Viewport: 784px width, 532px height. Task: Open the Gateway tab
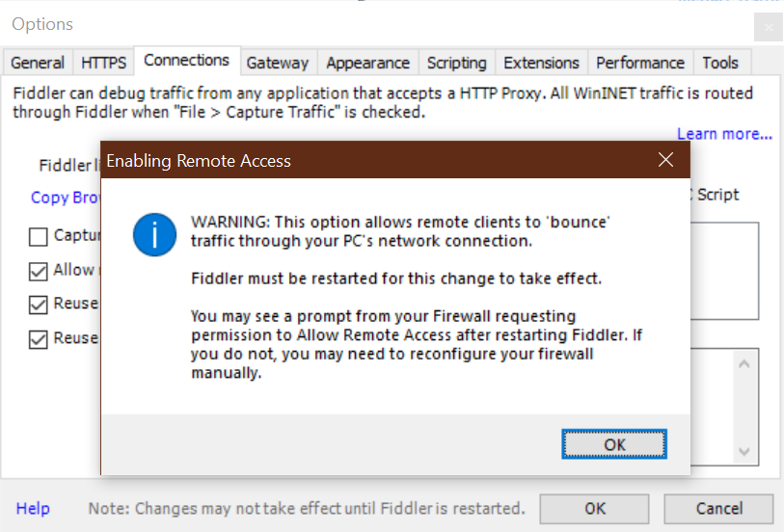tap(277, 63)
